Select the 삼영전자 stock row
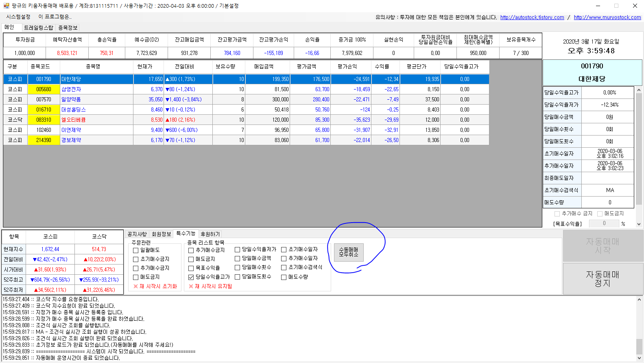Viewport: 644px width, 363px height. tap(246, 89)
